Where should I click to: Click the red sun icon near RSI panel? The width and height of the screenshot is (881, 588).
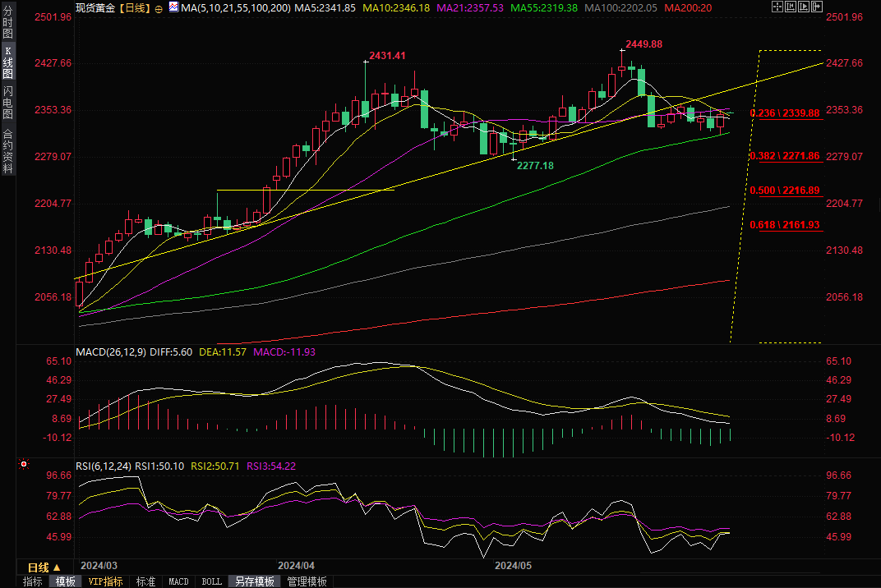coord(24,464)
